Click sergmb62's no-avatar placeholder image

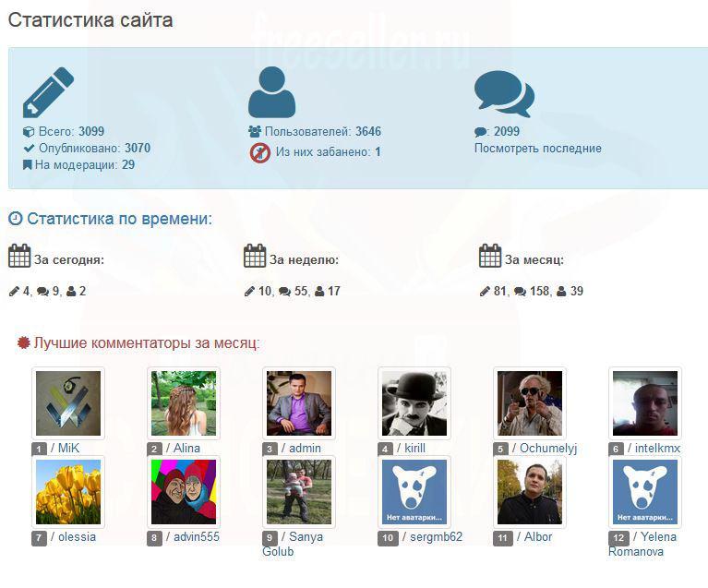coord(414,492)
